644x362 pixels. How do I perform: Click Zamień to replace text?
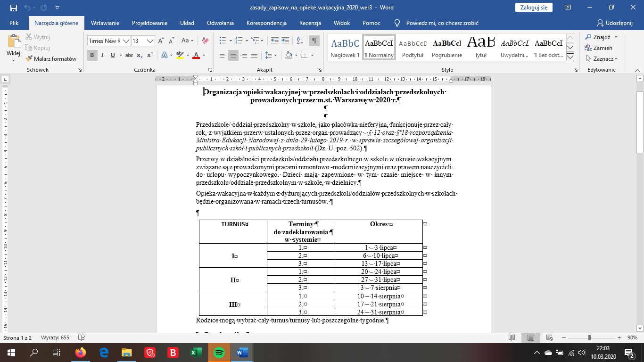pos(599,48)
